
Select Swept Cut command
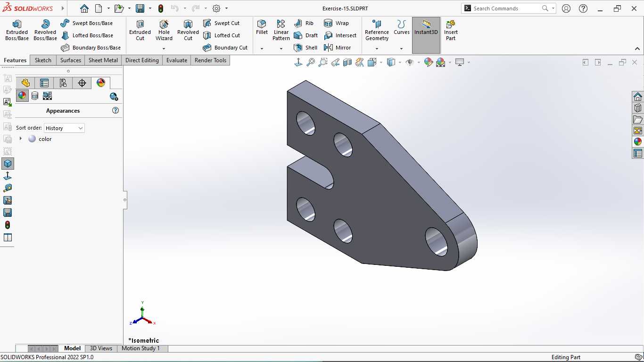(221, 23)
